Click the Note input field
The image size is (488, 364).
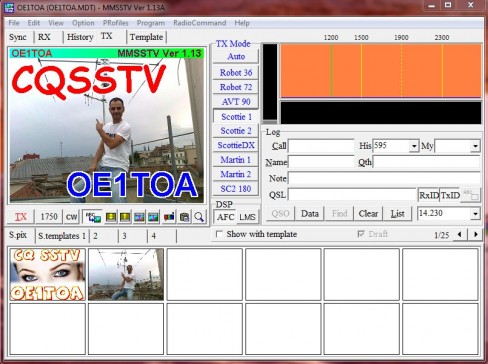coord(384,178)
